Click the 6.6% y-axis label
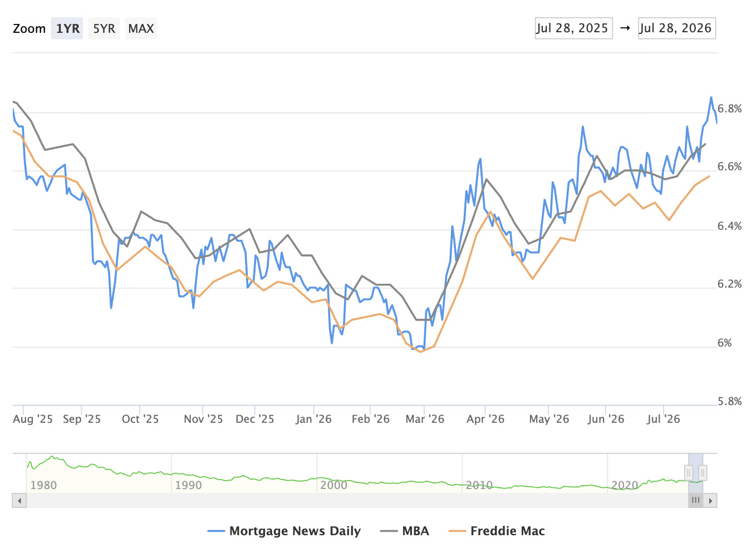Viewport: 756px width, 553px height. click(729, 167)
